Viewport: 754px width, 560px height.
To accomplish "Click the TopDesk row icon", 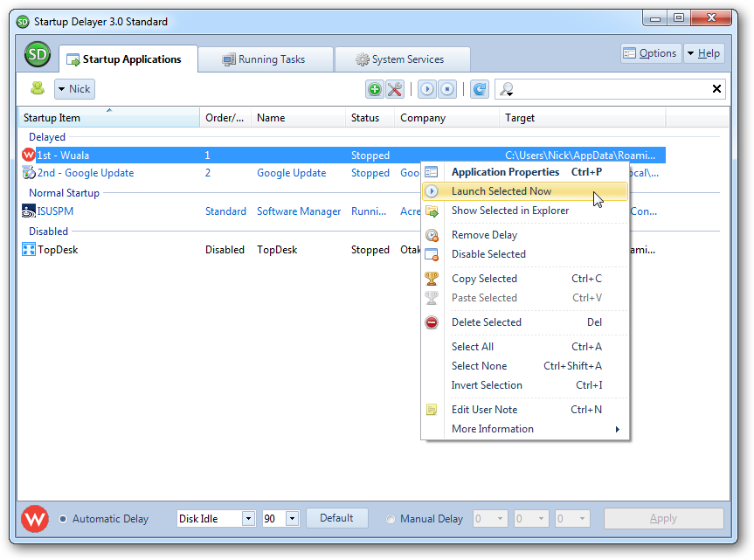I will point(29,250).
